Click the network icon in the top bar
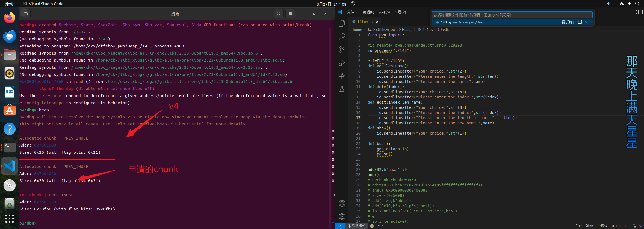The height and width of the screenshot is (229, 644). [622, 4]
